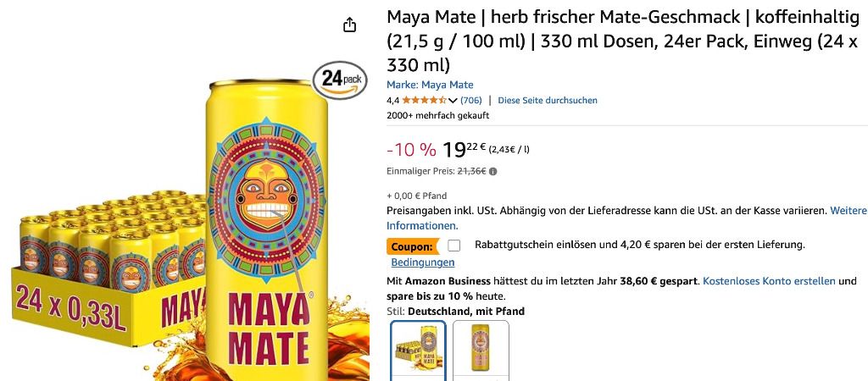Open Weitere Informationen tax link
Screen dimensions: 868x381
coord(626,218)
